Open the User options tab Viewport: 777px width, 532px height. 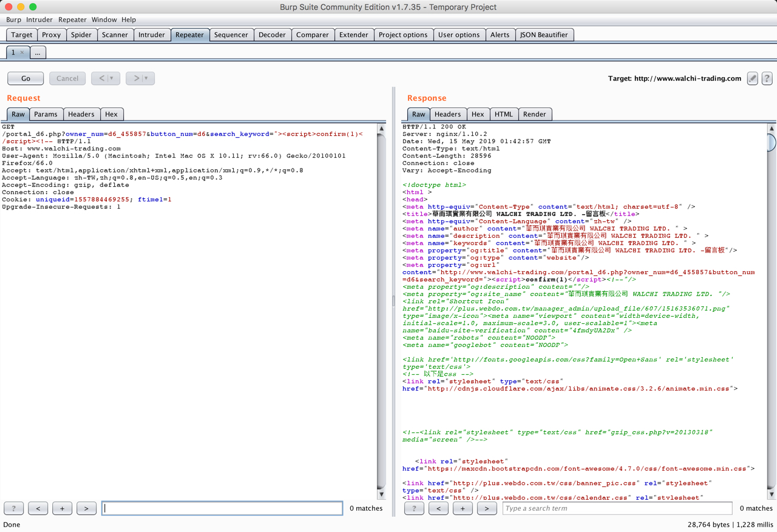[x=459, y=35]
